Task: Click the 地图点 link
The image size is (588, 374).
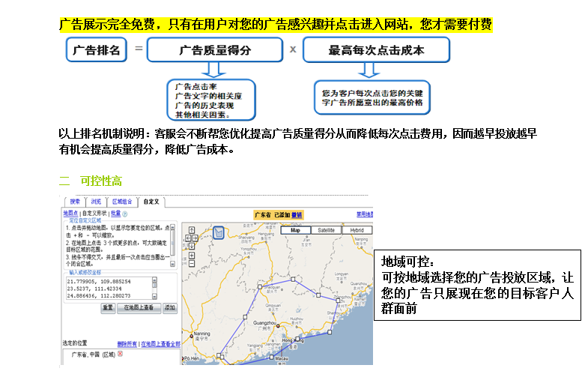Action: point(70,214)
